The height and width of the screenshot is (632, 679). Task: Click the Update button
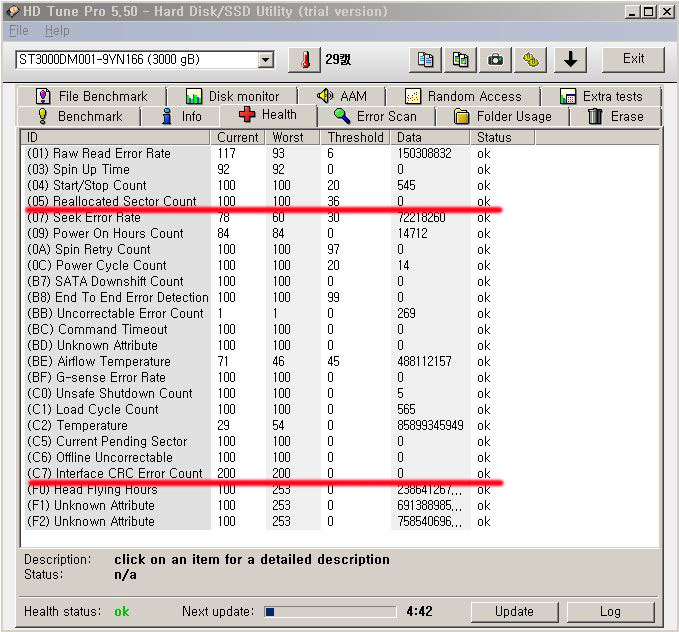click(x=514, y=612)
